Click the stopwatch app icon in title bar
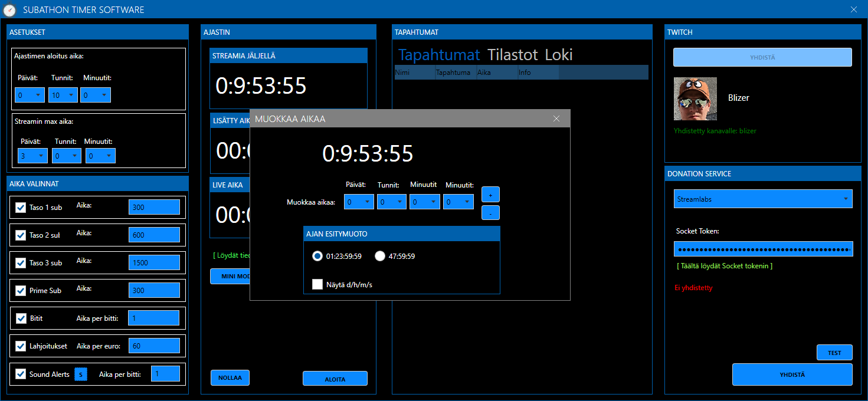 (x=9, y=10)
